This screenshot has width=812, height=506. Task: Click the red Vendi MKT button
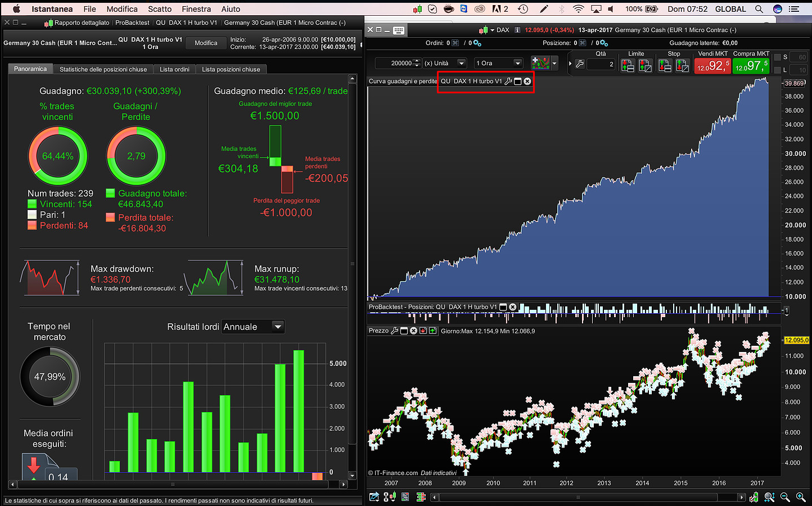[712, 66]
